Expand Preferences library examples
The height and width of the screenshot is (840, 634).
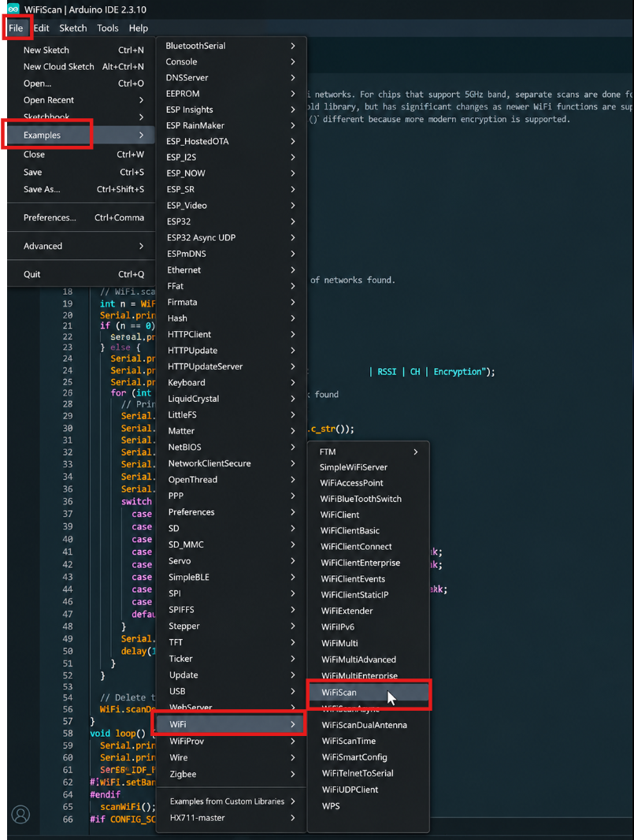tap(231, 512)
